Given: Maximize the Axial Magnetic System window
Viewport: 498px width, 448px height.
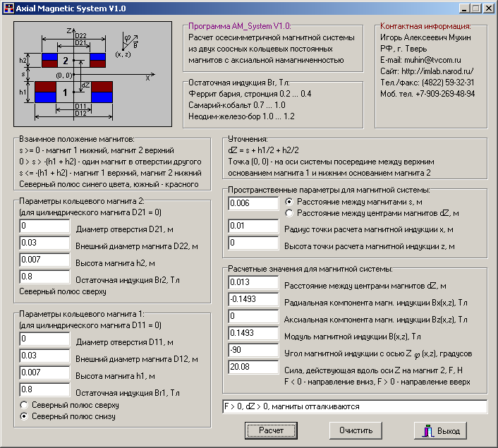Looking at the screenshot, I should tap(475, 8).
